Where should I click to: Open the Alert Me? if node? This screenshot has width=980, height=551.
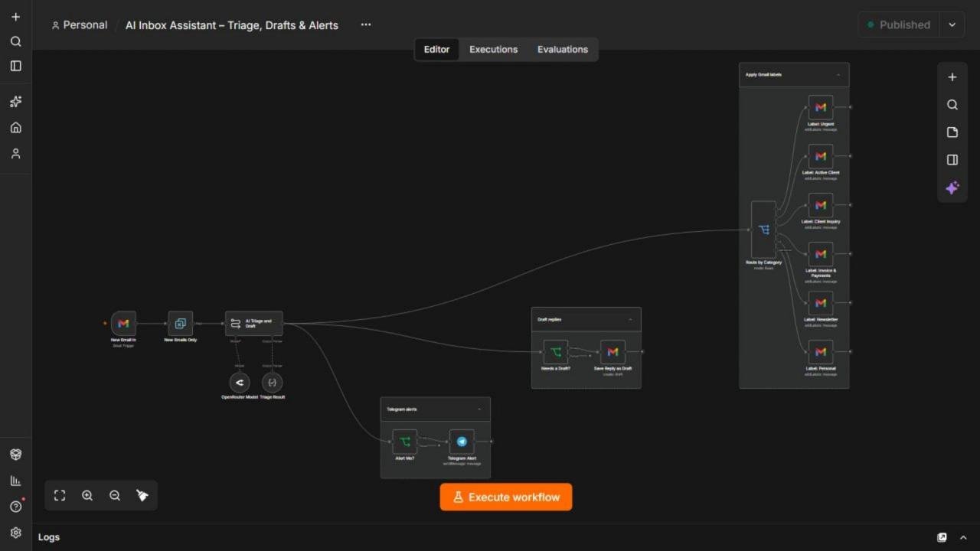tap(405, 442)
